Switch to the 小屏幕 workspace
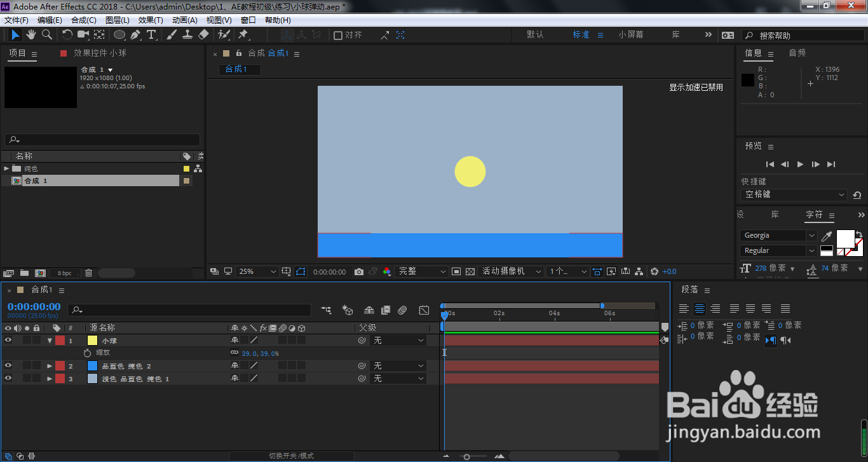This screenshot has width=868, height=462. [x=631, y=35]
